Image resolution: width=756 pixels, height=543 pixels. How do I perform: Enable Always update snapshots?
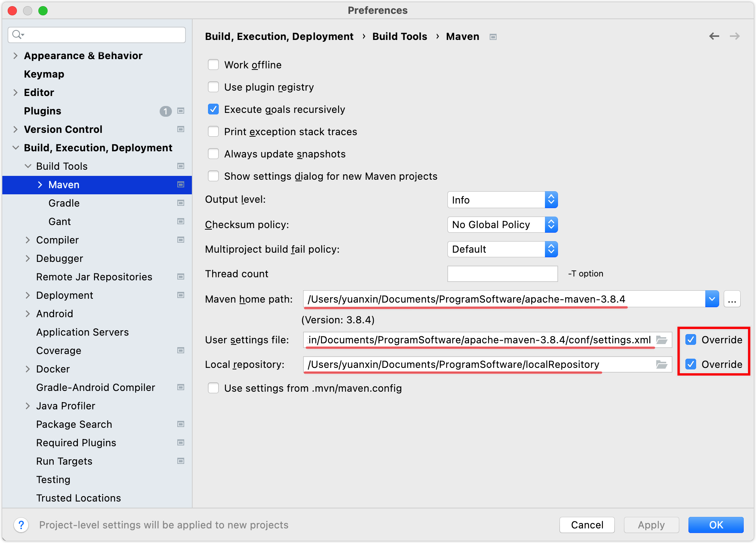click(x=213, y=154)
